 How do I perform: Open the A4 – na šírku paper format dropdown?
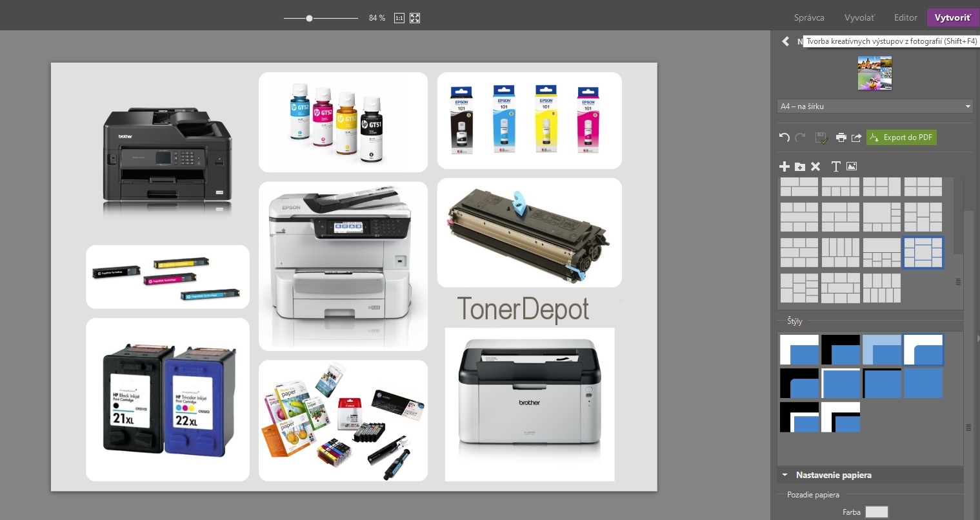(875, 106)
